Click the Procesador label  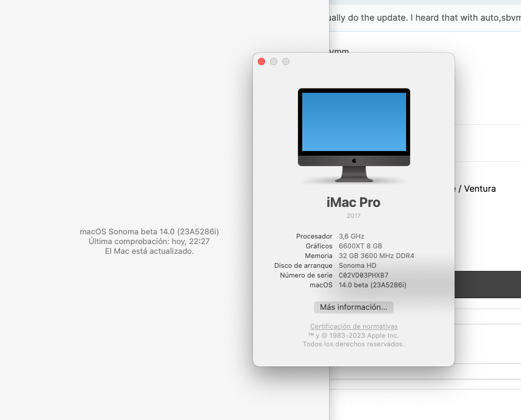tap(314, 236)
